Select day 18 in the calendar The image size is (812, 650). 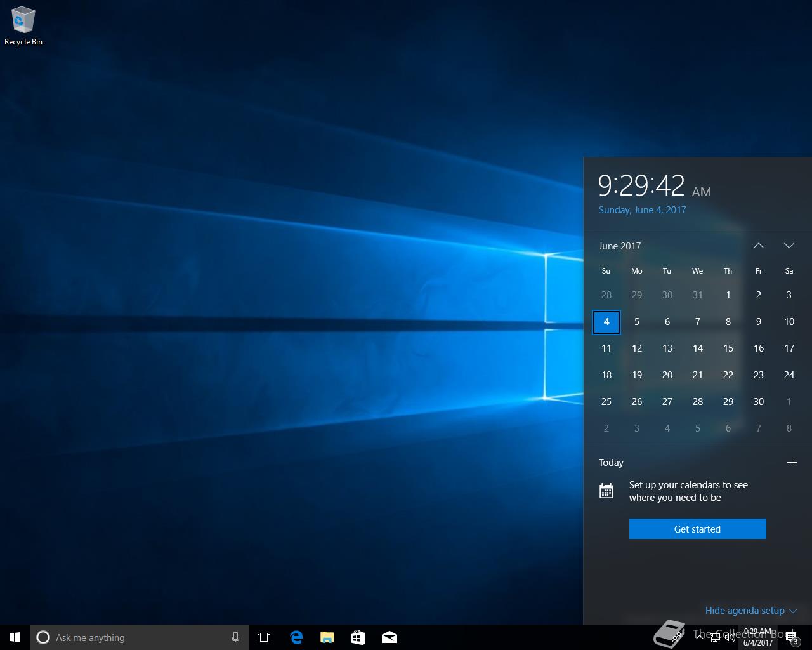tap(606, 375)
